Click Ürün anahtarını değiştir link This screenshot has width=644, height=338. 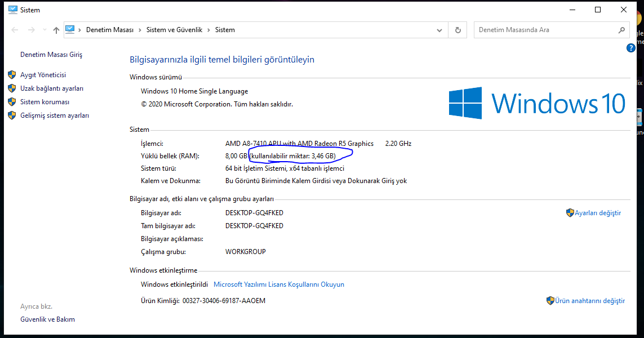click(590, 301)
